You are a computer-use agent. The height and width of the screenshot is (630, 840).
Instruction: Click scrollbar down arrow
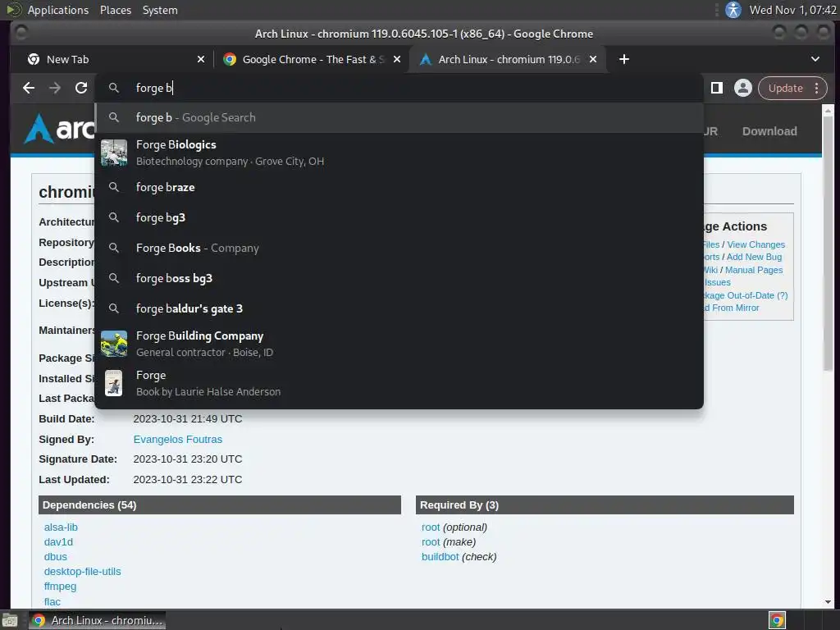coord(828,601)
